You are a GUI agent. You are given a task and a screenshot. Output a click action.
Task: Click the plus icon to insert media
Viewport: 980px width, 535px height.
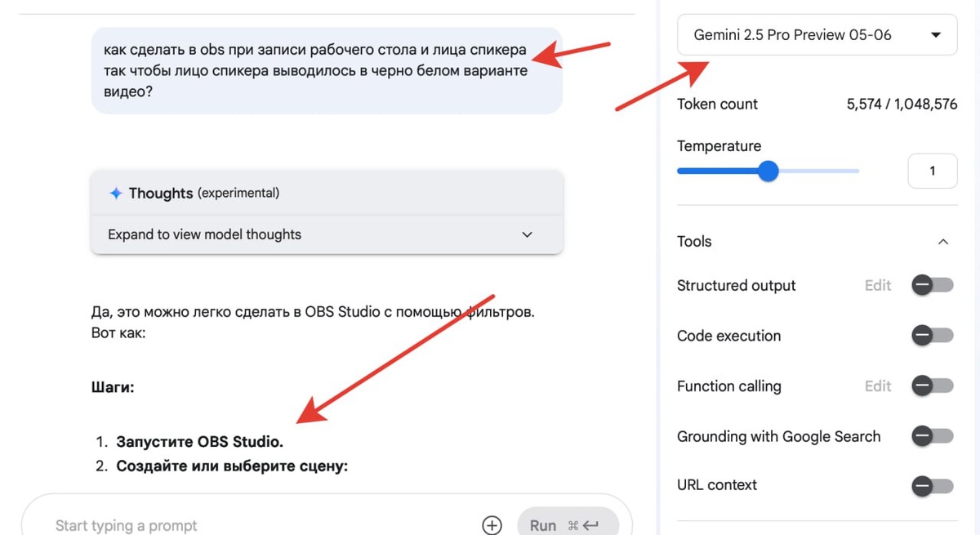click(x=492, y=525)
